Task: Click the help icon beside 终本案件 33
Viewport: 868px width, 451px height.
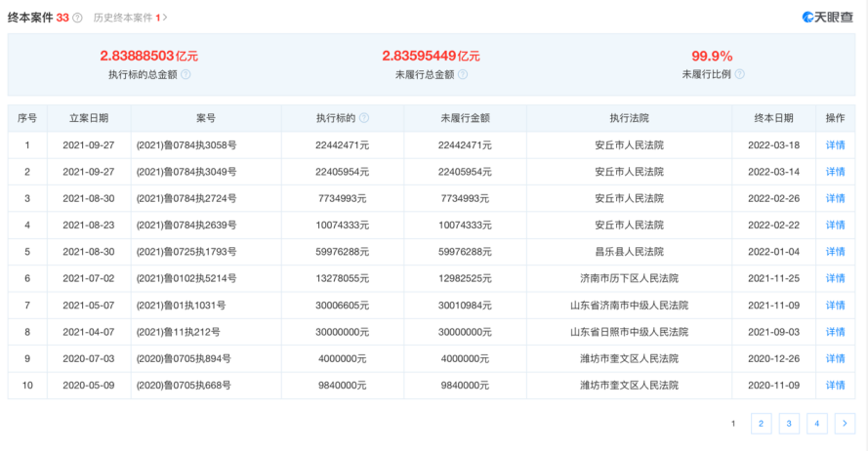Action: coord(77,18)
